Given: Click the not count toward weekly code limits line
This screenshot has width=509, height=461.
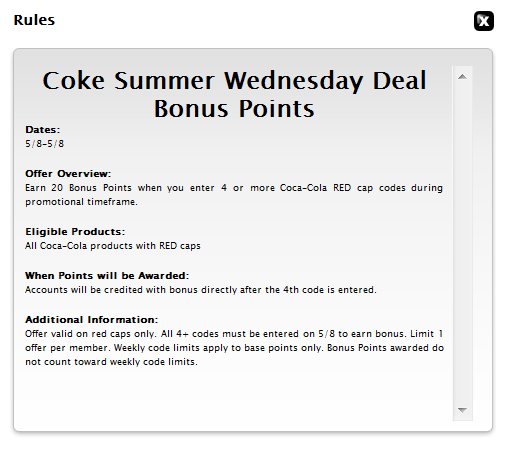Looking at the screenshot, I should (x=111, y=362).
